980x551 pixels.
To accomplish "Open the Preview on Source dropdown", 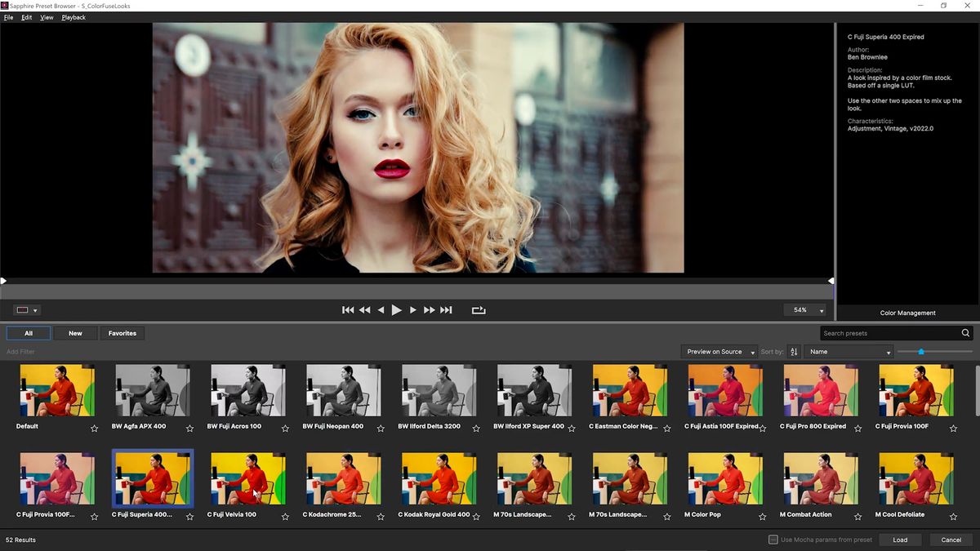I will click(x=719, y=352).
